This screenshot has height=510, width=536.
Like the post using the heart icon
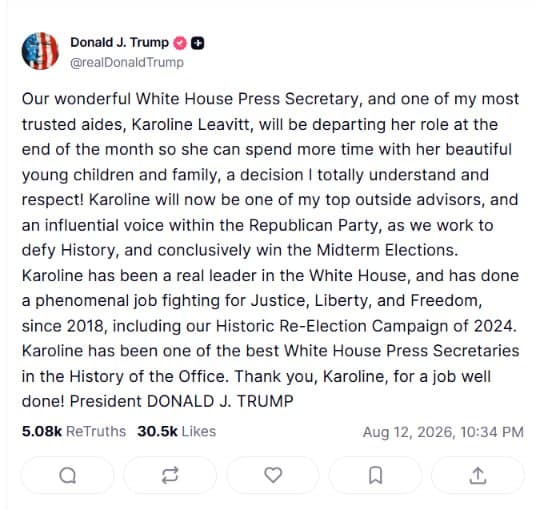273,475
